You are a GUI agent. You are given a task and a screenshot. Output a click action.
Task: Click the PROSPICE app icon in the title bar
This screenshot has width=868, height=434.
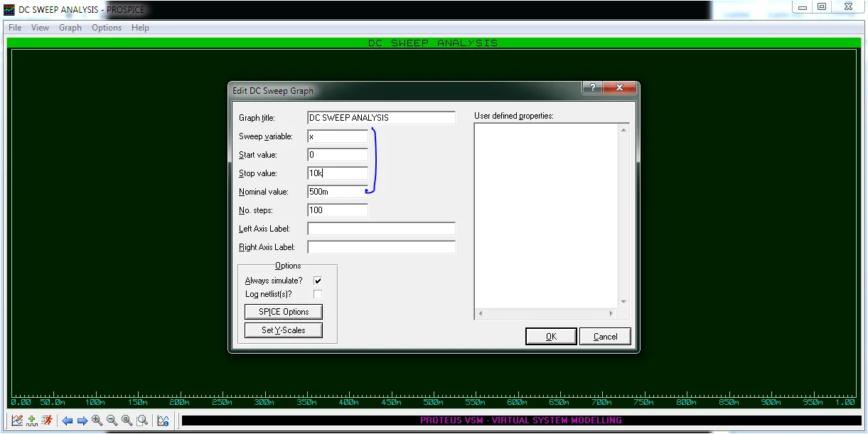pos(9,9)
